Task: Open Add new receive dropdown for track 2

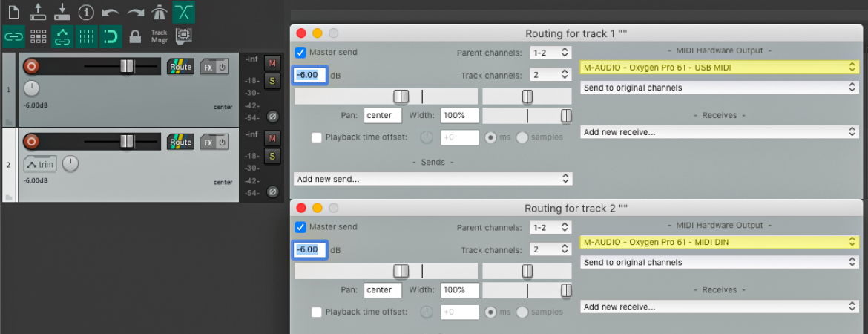Action: point(720,307)
